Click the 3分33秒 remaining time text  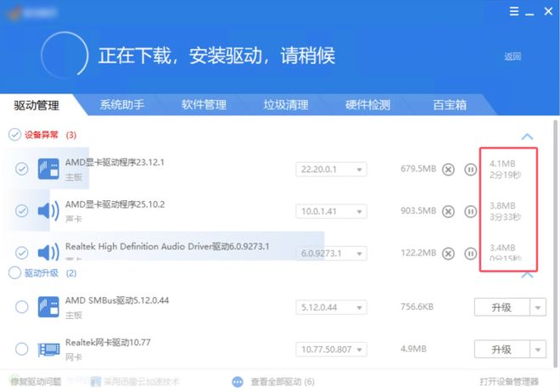pyautogui.click(x=506, y=217)
